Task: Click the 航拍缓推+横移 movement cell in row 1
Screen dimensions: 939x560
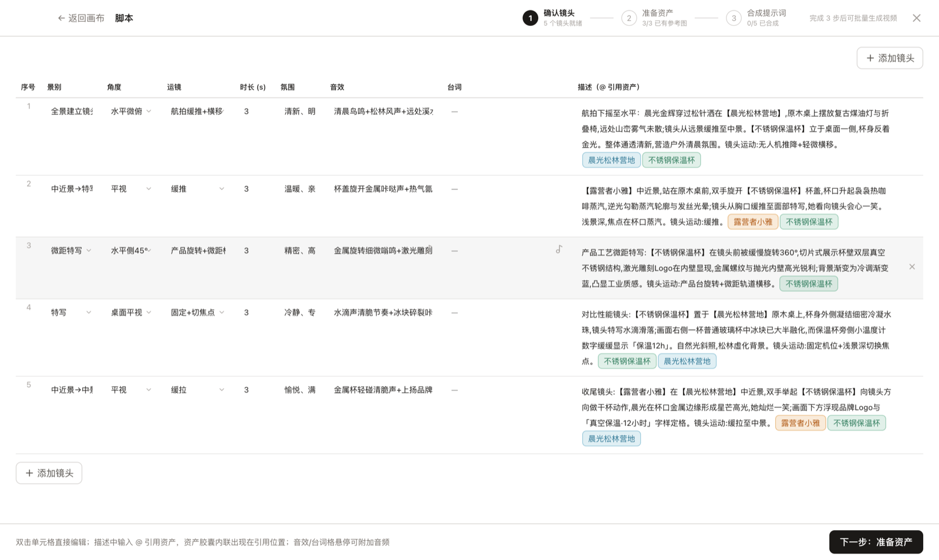Action: click(197, 111)
